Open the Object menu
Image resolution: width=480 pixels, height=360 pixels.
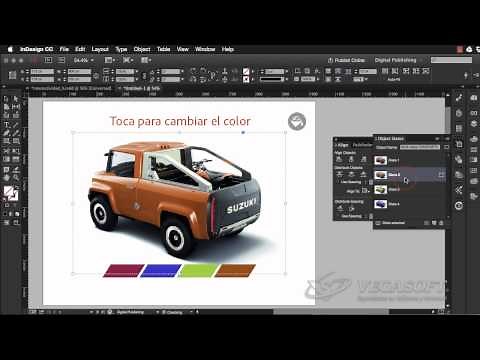click(x=142, y=49)
